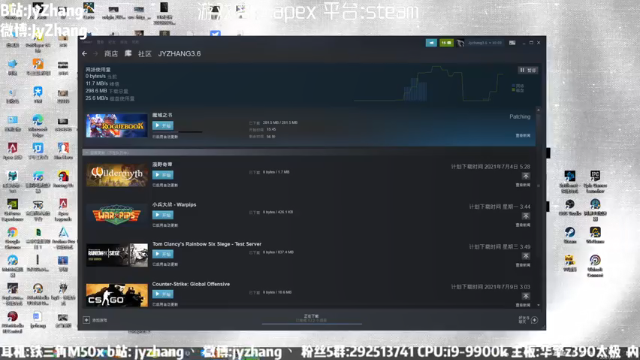The width and height of the screenshot is (640, 360).
Task: Click the Patching status text
Action: 520,117
